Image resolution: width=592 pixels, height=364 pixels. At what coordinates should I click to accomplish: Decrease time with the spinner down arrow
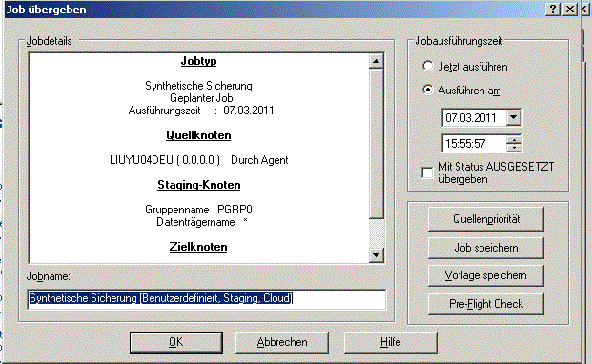point(514,148)
